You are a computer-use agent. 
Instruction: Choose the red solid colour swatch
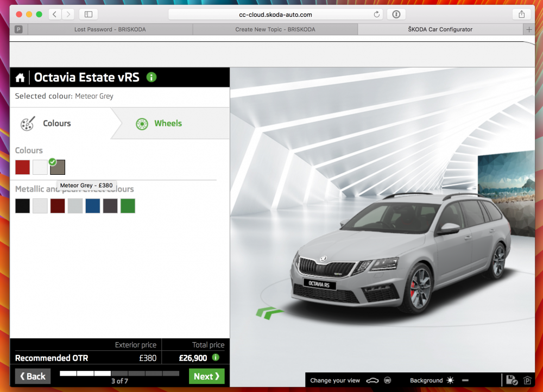click(x=22, y=167)
